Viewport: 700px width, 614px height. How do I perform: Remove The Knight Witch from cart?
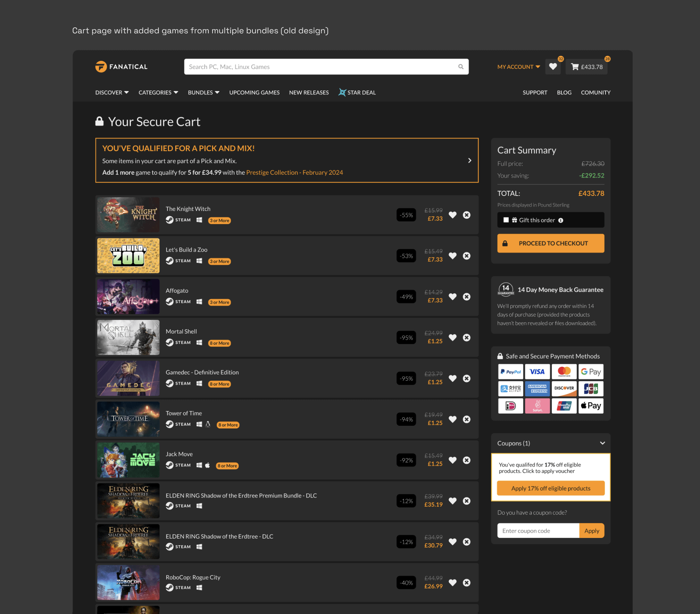[467, 215]
